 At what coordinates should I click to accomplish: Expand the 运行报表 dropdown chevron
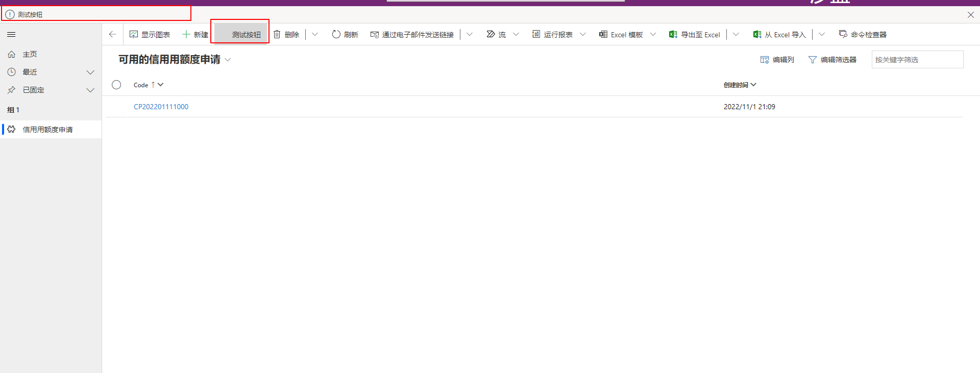583,34
